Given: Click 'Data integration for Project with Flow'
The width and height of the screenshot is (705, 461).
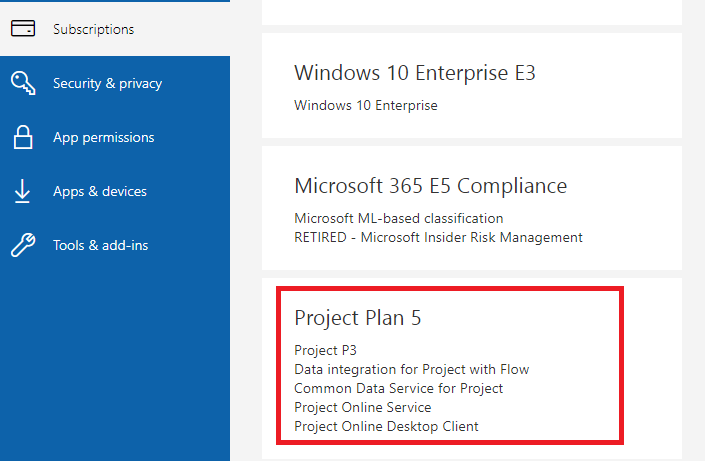Looking at the screenshot, I should pos(411,369).
